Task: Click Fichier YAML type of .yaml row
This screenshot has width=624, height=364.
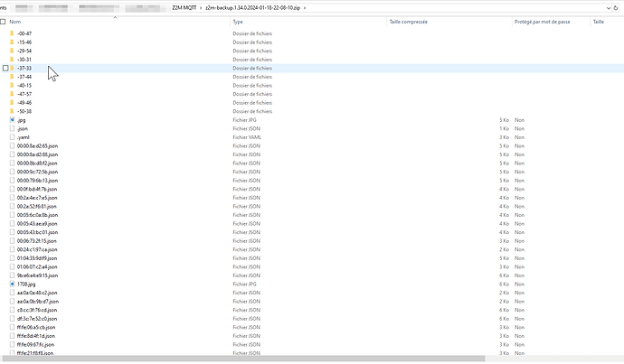Action: (247, 137)
